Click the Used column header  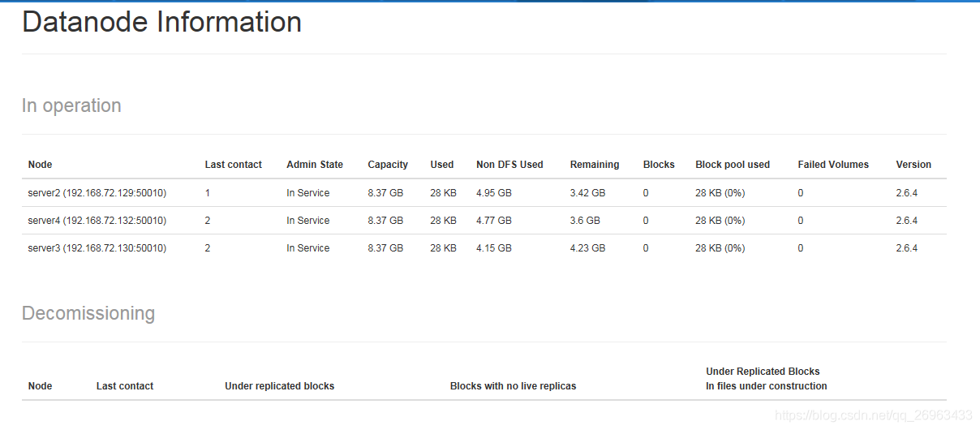[442, 165]
